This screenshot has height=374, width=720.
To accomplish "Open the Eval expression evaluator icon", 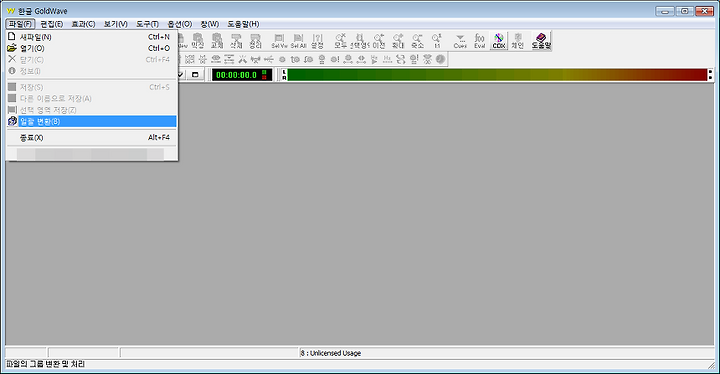I will pyautogui.click(x=479, y=41).
